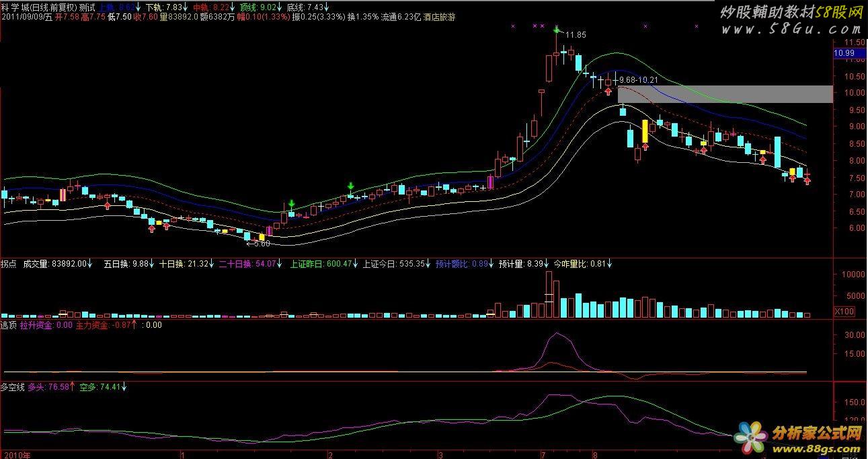Click the red up-arrow below the 9.68-10.21 label
This screenshot has height=459, width=868.
608,91
